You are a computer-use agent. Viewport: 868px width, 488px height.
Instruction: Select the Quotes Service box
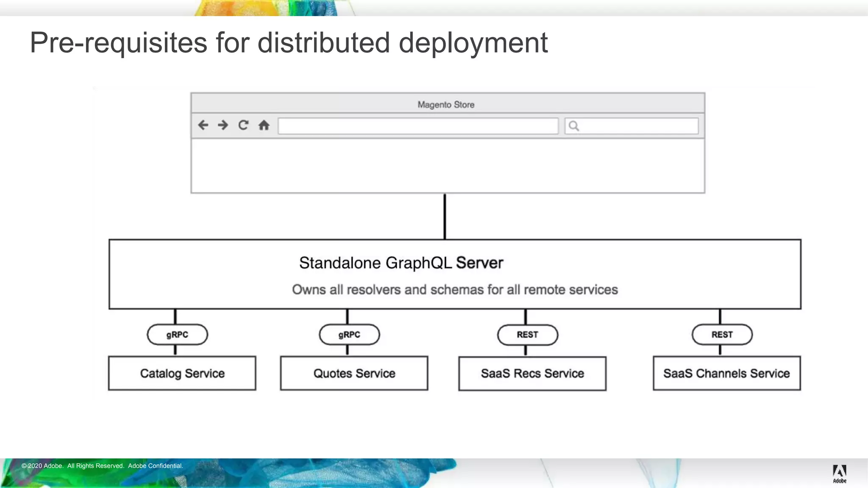coord(354,373)
